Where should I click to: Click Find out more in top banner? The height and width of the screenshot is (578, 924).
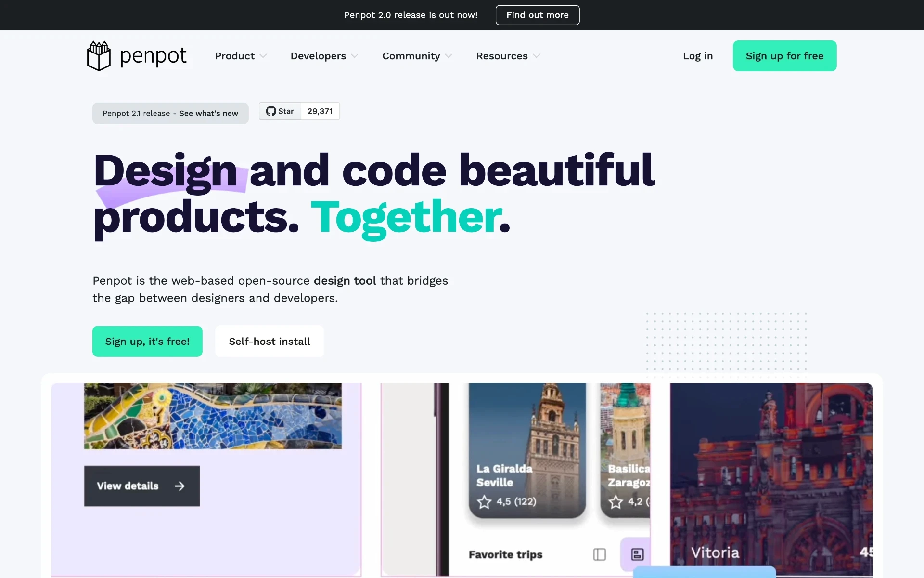pos(538,15)
